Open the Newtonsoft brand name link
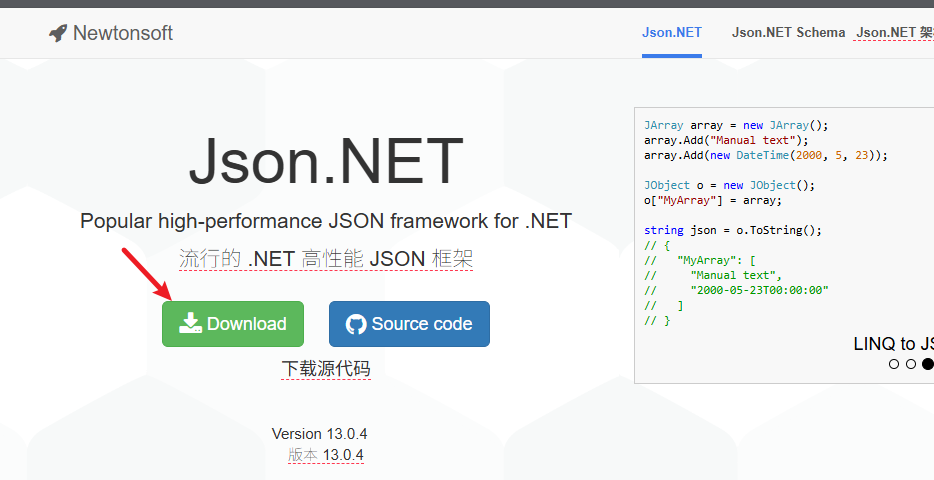 pos(123,33)
